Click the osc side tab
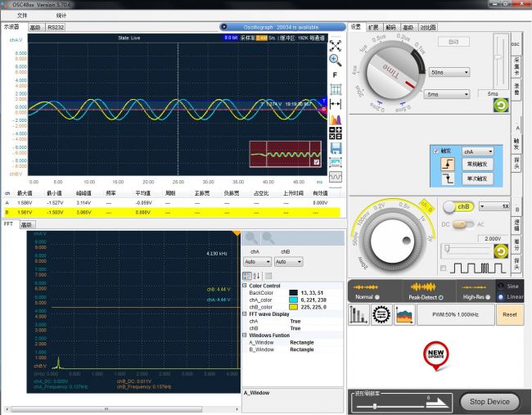This screenshot has width=532, height=415. pyautogui.click(x=516, y=44)
